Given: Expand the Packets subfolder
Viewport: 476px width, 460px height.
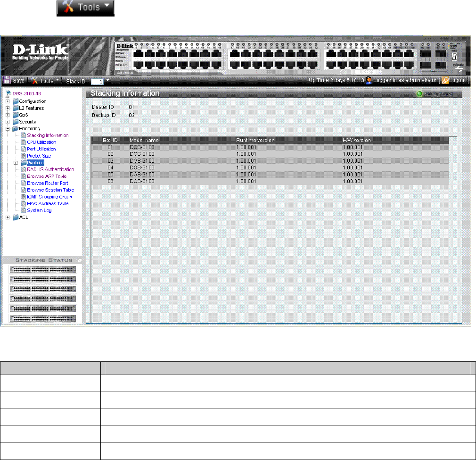Looking at the screenshot, I should tap(16, 163).
